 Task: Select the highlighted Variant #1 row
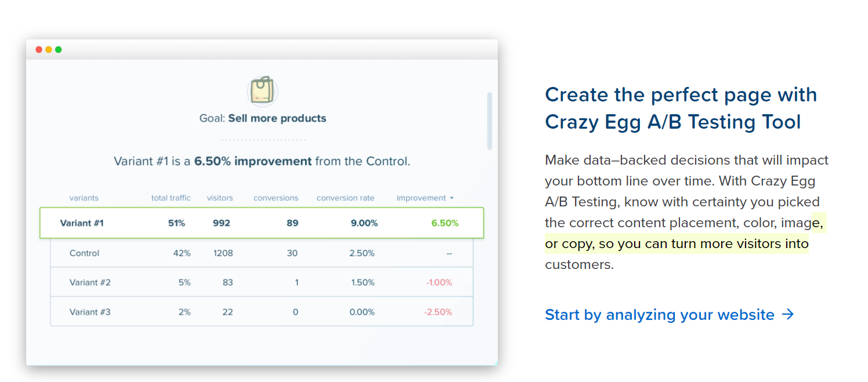tap(262, 223)
